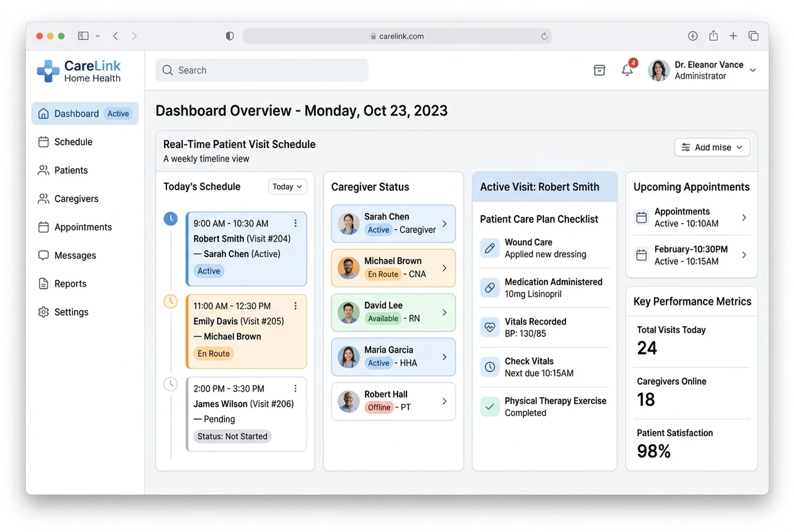The height and width of the screenshot is (532, 794).
Task: Open a new tab with plus icon
Action: coord(733,36)
